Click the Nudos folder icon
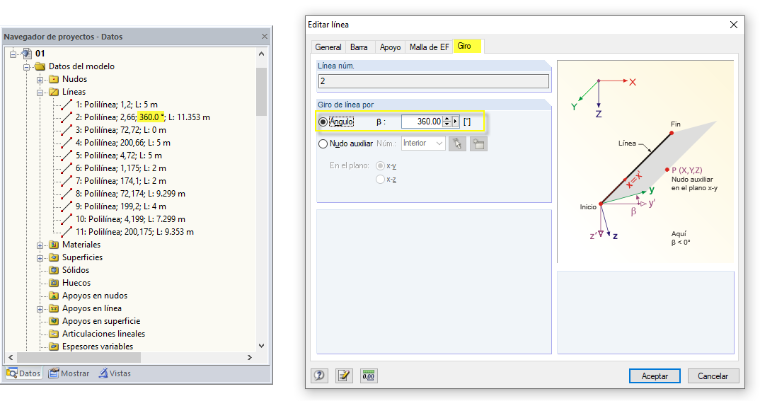 click(54, 79)
